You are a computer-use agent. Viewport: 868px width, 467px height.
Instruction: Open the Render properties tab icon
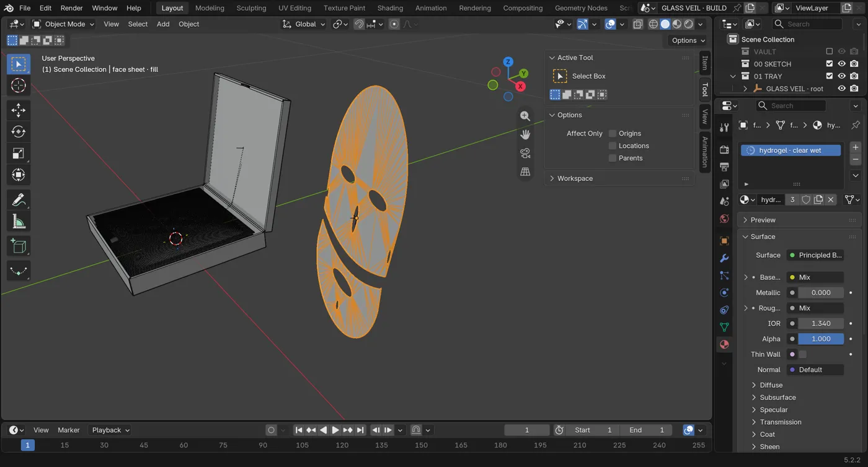(x=724, y=149)
